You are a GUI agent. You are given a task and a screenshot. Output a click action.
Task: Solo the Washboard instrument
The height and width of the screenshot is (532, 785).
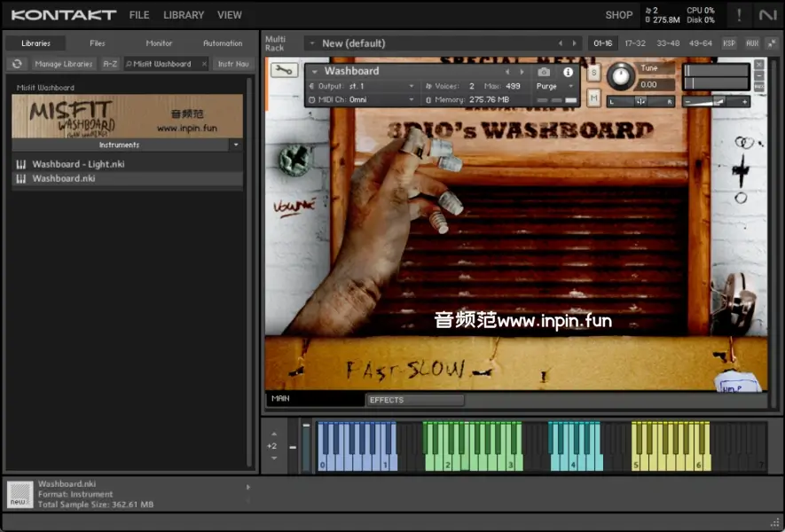[593, 72]
